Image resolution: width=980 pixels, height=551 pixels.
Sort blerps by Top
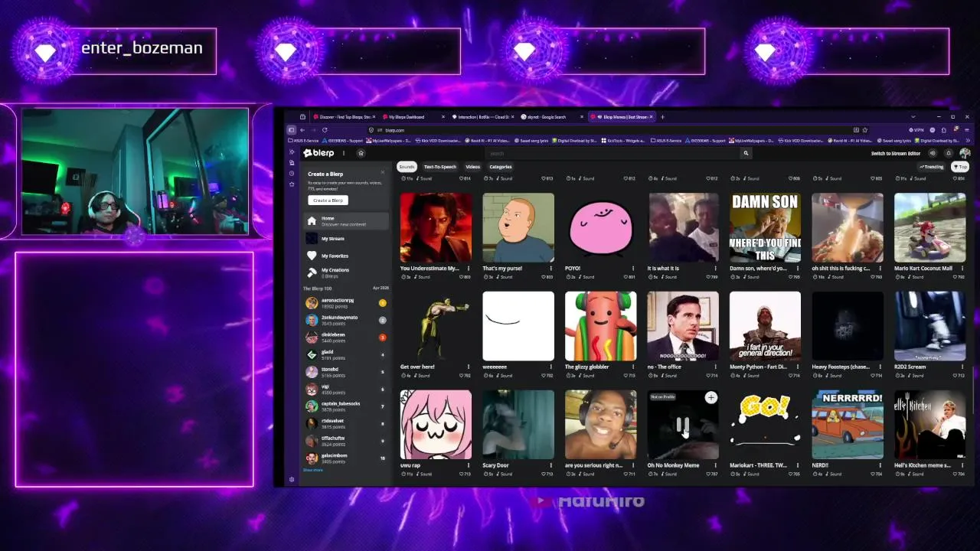click(960, 167)
